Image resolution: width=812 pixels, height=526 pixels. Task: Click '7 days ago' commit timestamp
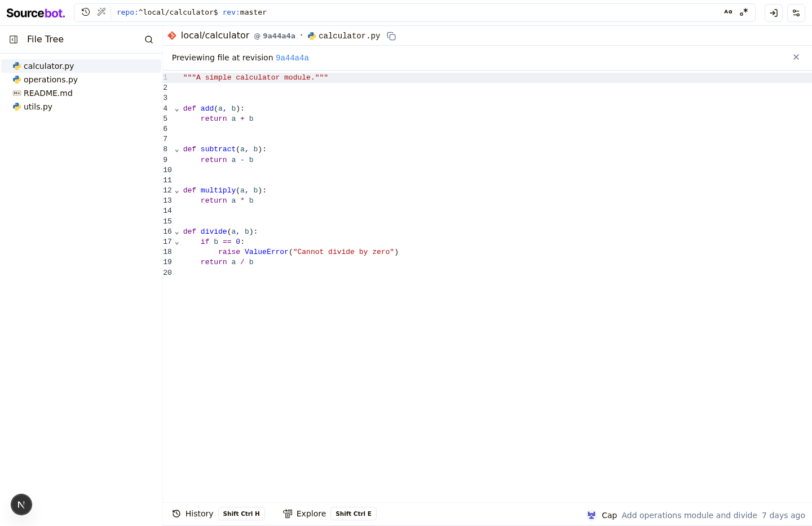[783, 515]
